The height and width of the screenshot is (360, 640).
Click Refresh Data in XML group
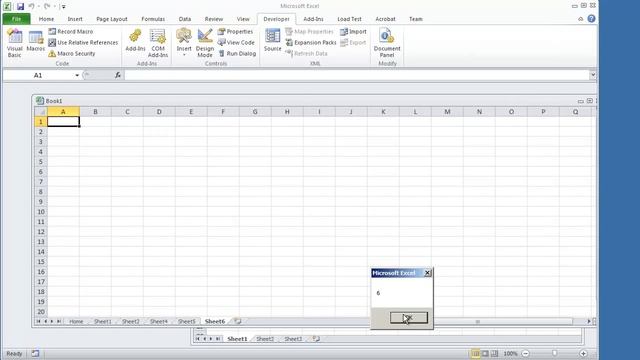tap(306, 53)
